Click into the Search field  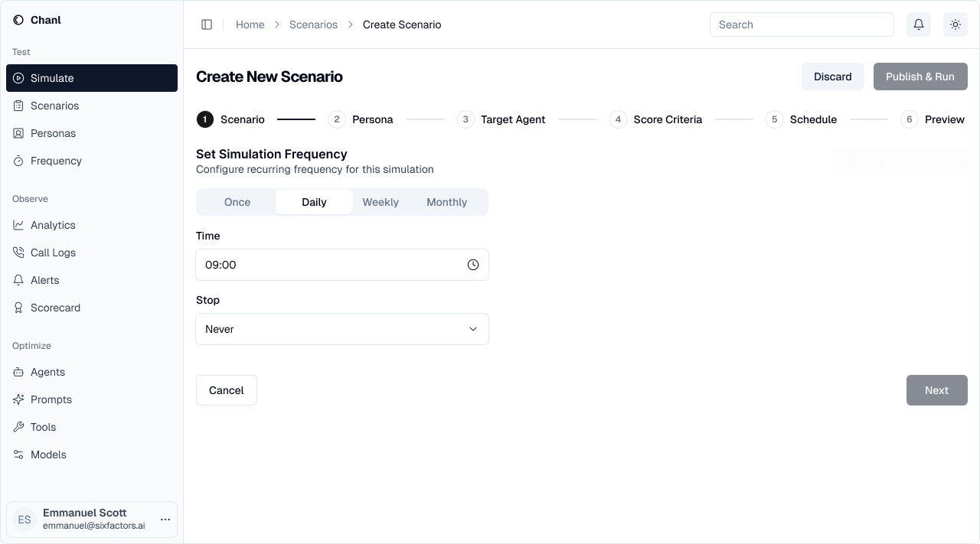pos(802,24)
